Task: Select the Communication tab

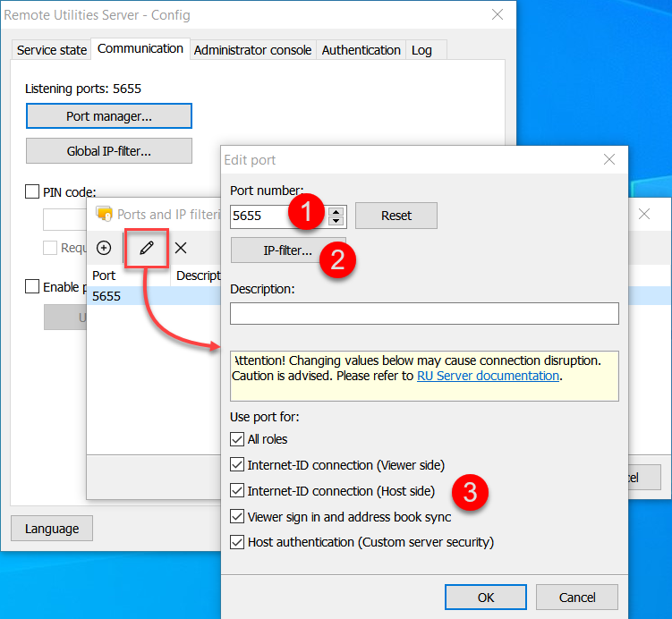Action: (140, 49)
